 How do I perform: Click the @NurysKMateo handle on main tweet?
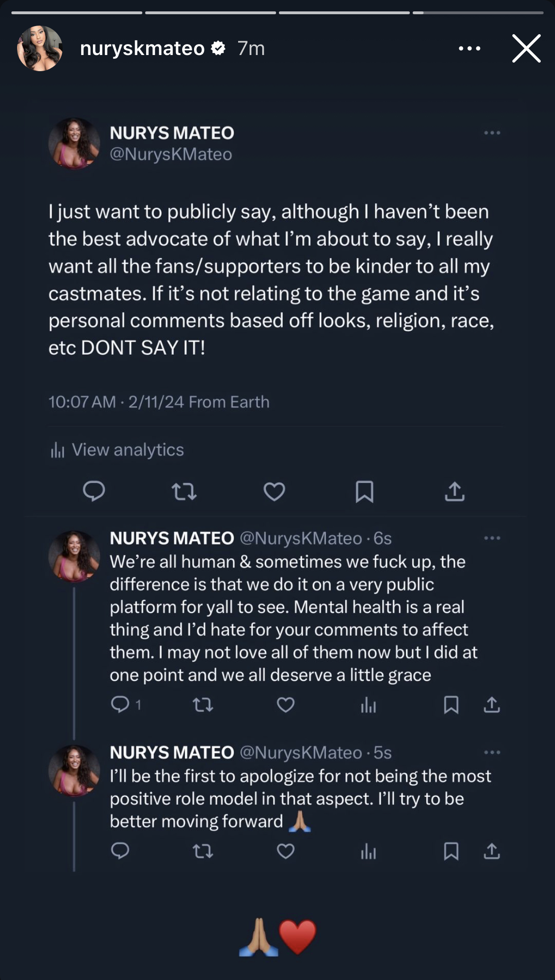[171, 154]
